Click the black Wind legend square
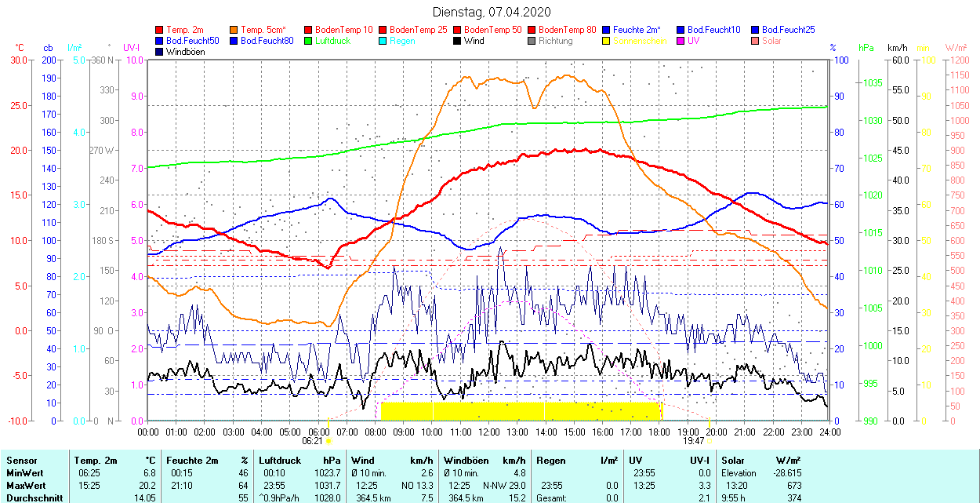 [458, 41]
